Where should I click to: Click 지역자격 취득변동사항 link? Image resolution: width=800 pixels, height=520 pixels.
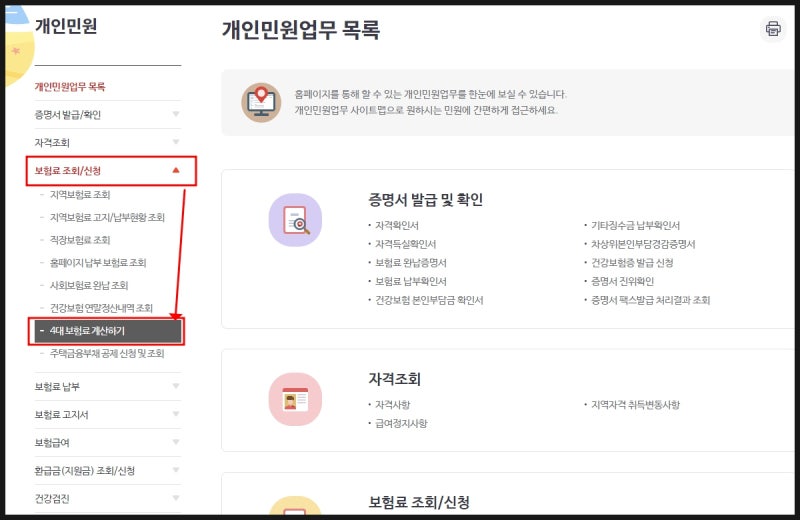point(635,405)
